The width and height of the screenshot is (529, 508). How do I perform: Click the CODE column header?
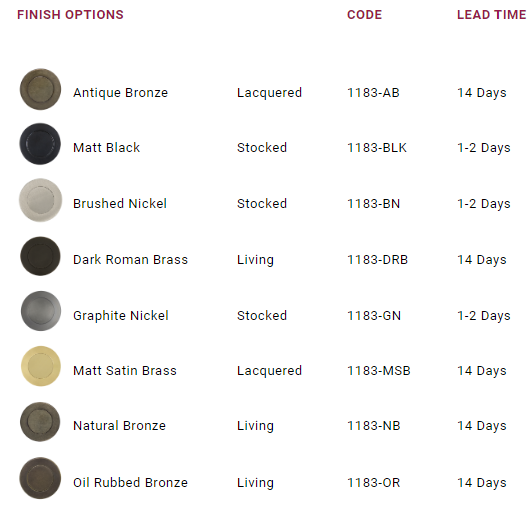(x=365, y=15)
